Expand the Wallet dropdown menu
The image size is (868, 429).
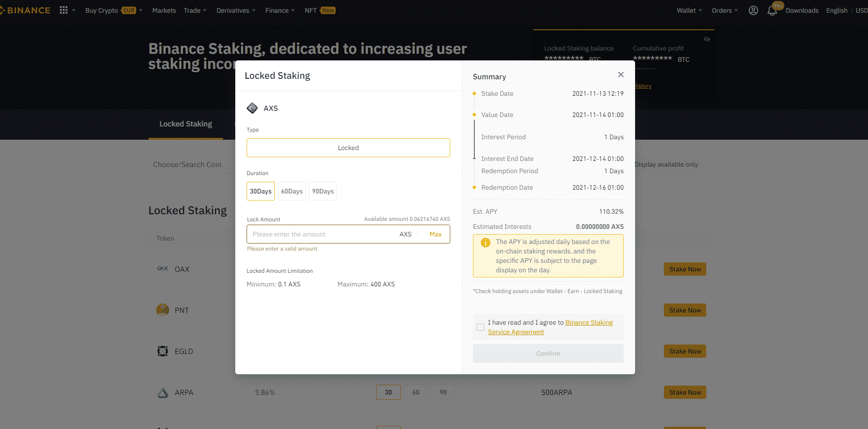689,10
